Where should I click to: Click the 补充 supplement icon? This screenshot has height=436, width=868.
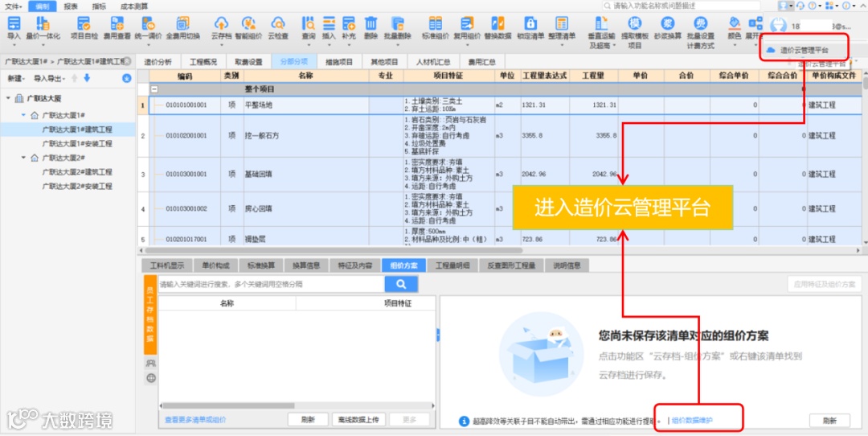point(349,23)
